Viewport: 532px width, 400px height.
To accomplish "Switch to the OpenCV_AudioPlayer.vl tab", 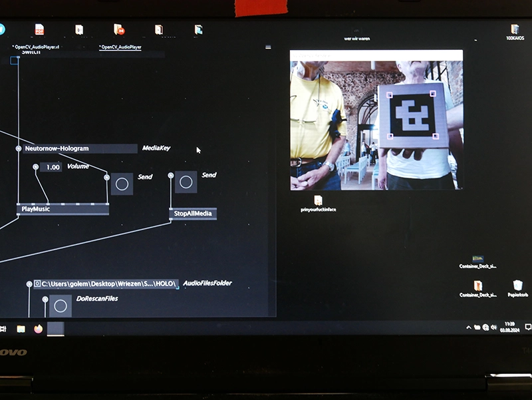I will pos(36,47).
